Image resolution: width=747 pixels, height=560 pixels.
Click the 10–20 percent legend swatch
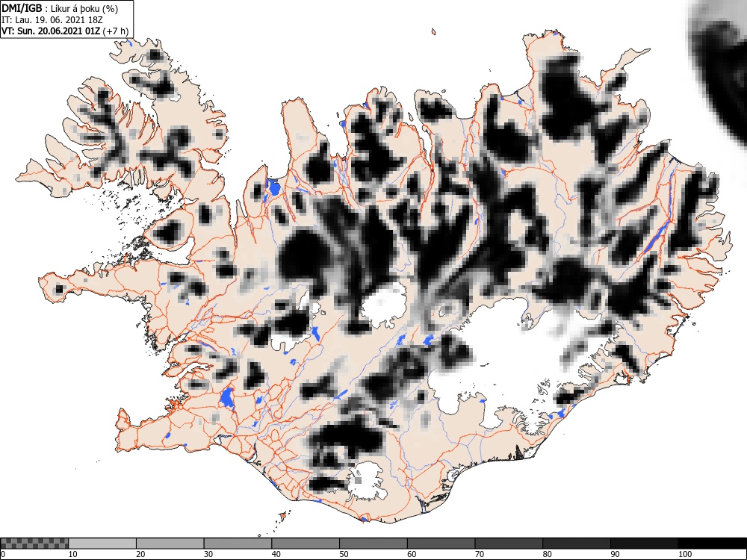point(102,544)
